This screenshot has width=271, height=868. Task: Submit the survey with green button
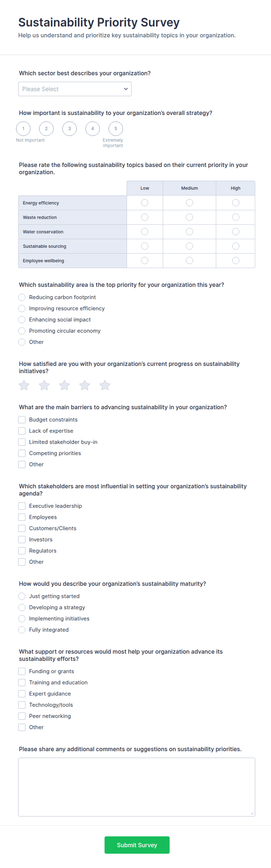click(x=137, y=845)
